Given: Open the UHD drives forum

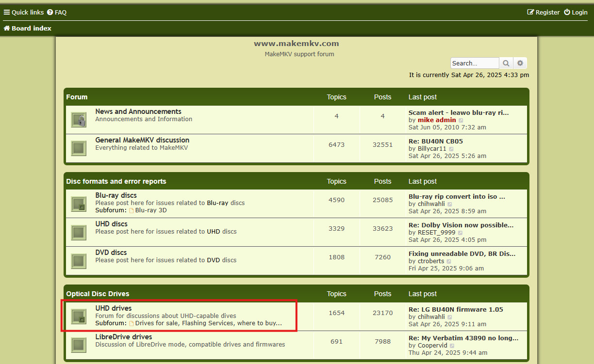Looking at the screenshot, I should point(113,308).
